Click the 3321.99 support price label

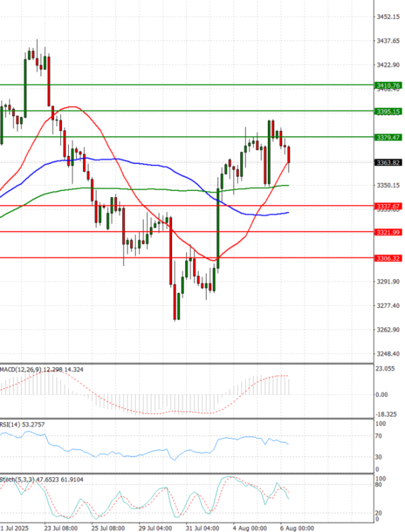click(x=388, y=232)
